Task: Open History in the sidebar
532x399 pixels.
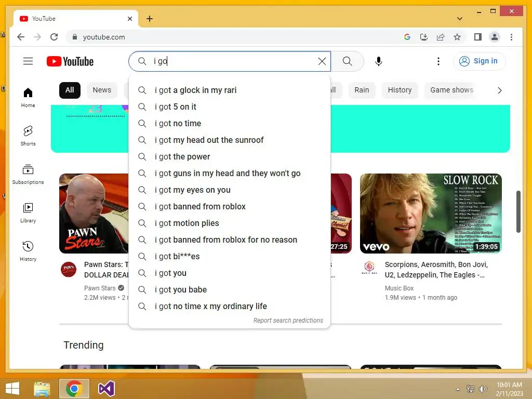Action: coord(28,251)
